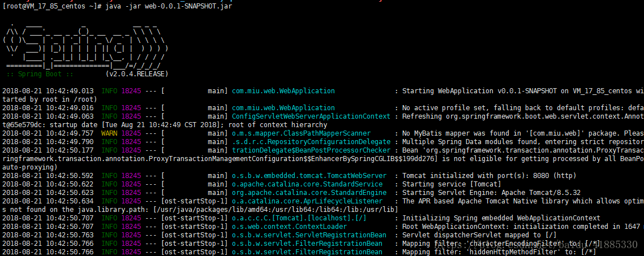This screenshot has height=256, width=644.
Task: Click the 'auto-proxying)' wrapped line
Action: 30,167
